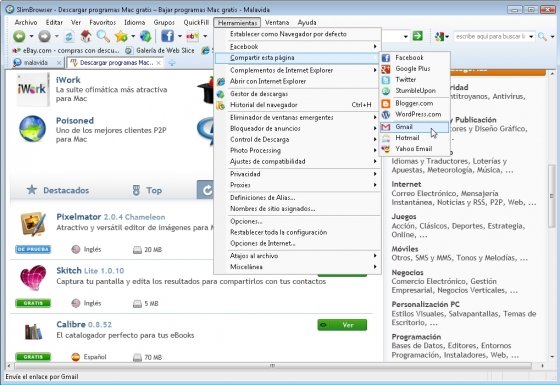This screenshot has height=385, width=560.
Task: Select Blogger.com in the share submenu
Action: coord(414,103)
